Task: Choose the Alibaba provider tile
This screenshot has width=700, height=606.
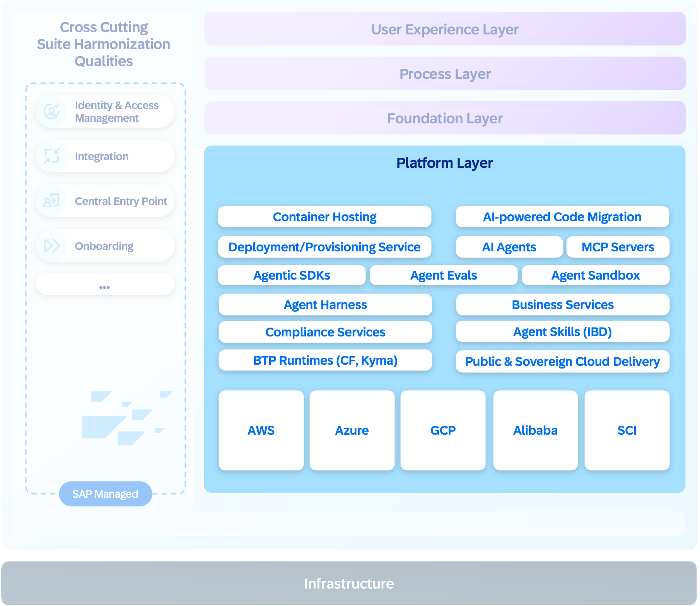Action: click(x=536, y=430)
